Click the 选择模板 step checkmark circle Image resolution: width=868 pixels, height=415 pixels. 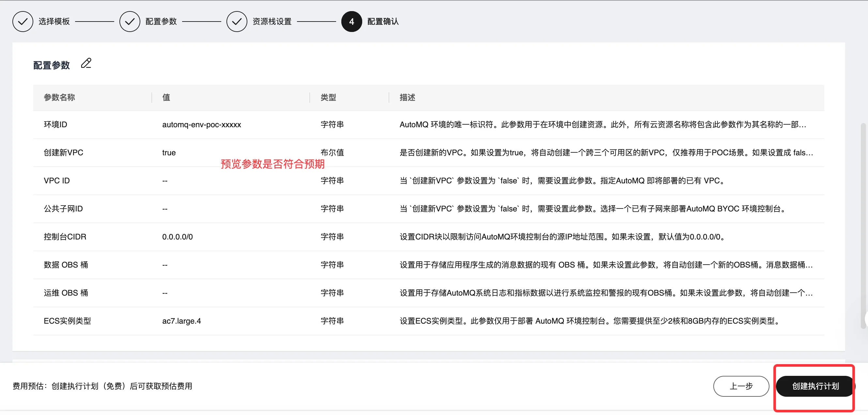pyautogui.click(x=23, y=22)
